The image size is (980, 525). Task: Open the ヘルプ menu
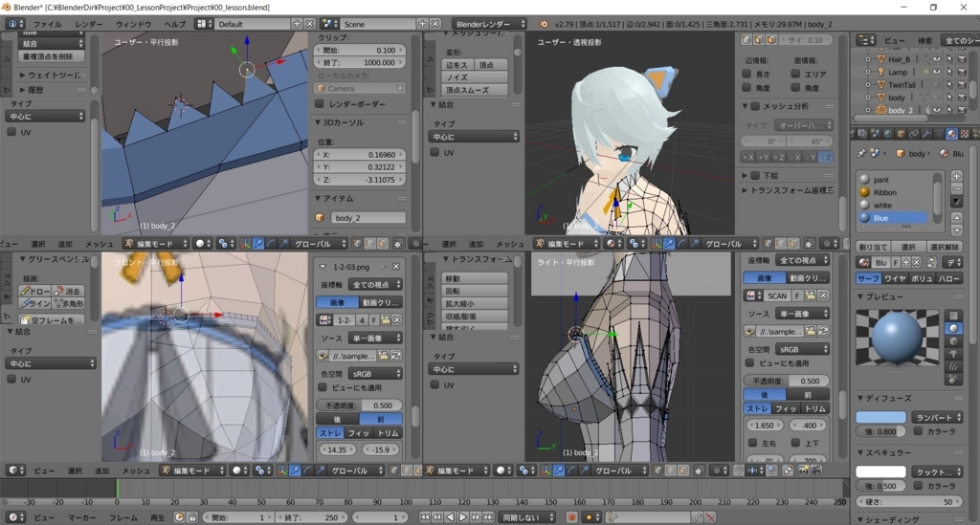tap(174, 24)
